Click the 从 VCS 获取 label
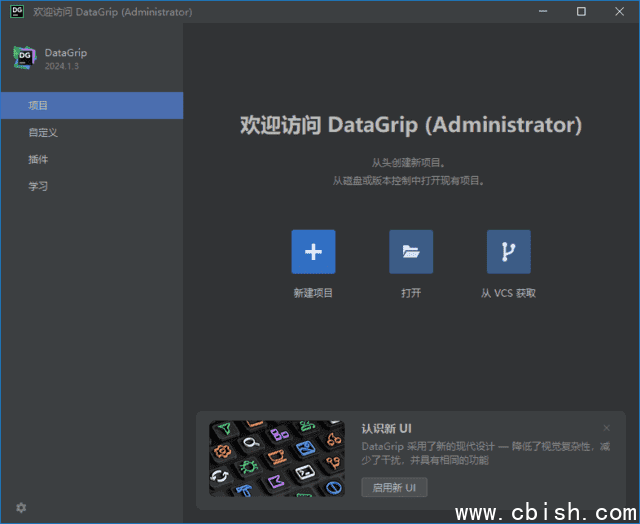 [x=508, y=293]
